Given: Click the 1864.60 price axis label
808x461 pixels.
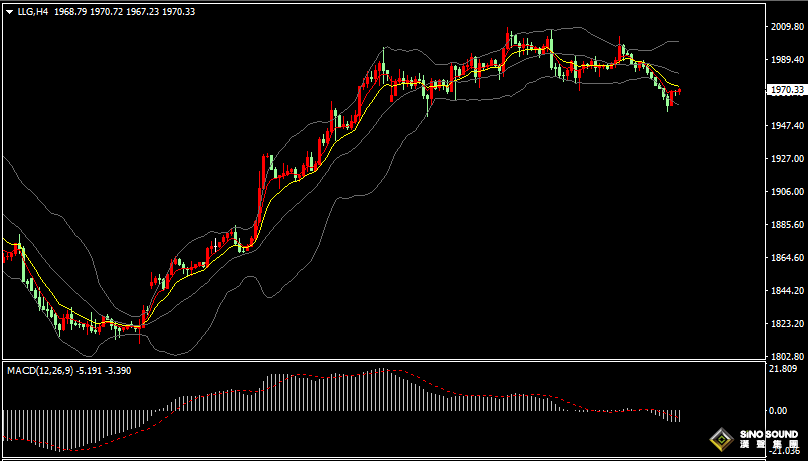Looking at the screenshot, I should tap(785, 258).
